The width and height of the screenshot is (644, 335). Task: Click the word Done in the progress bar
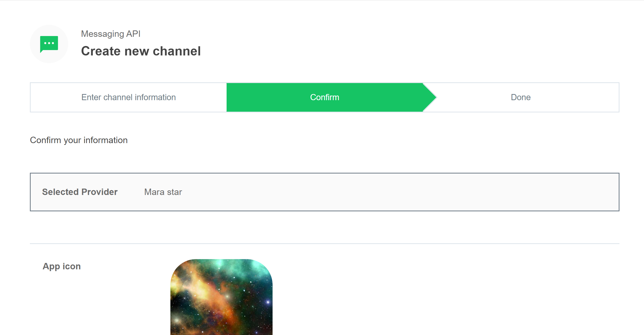click(x=521, y=97)
